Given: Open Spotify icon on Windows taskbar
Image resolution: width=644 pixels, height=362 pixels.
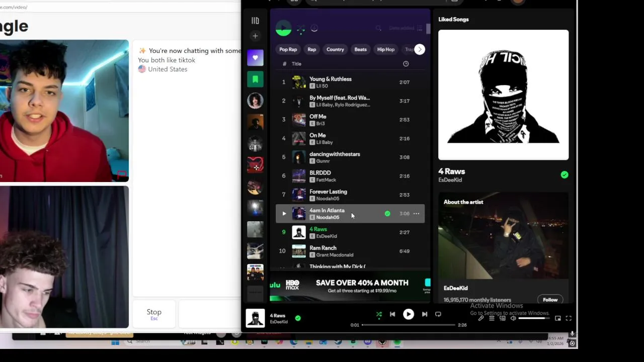Looking at the screenshot, I should point(397,342).
